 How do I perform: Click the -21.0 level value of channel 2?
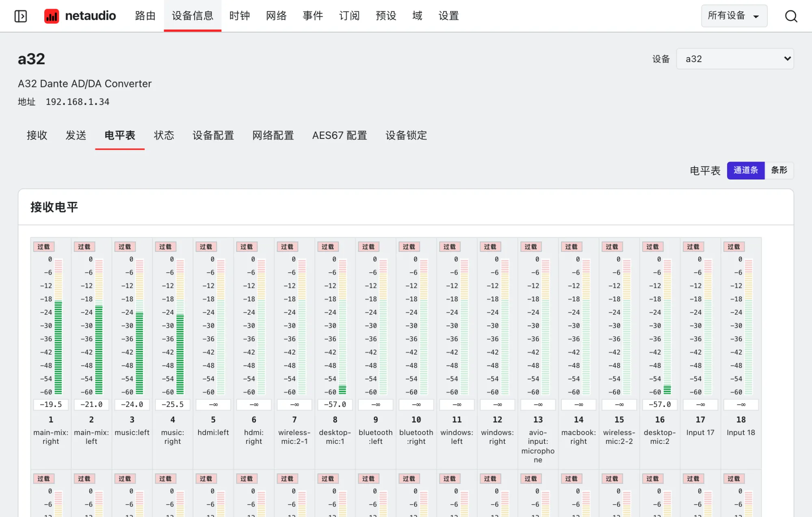91,405
